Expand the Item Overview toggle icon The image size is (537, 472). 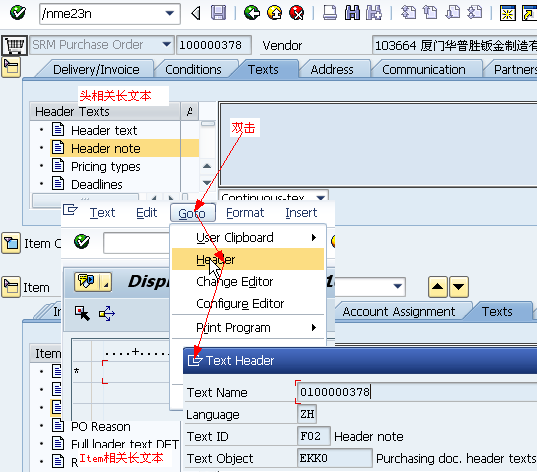[x=11, y=243]
